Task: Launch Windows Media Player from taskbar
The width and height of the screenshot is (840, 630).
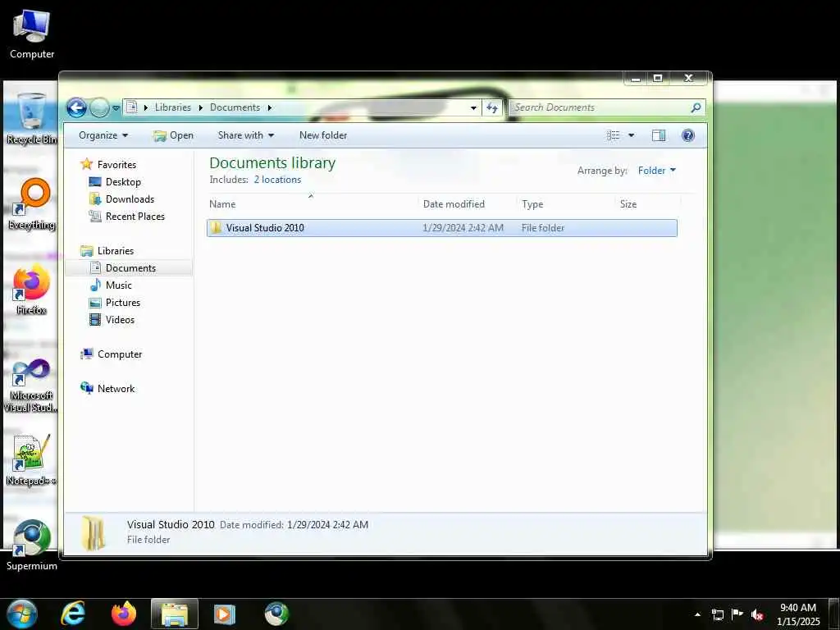Action: 225,614
